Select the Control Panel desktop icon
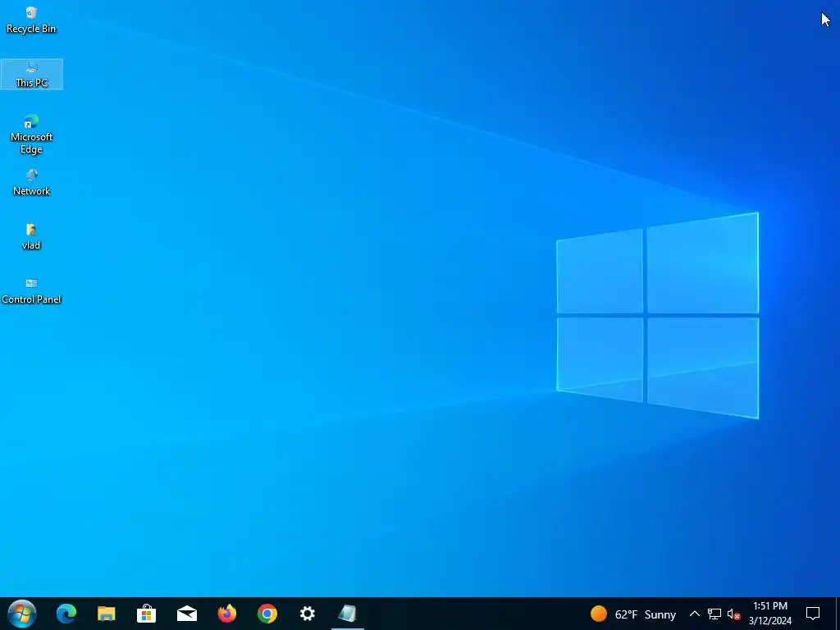 [x=31, y=291]
